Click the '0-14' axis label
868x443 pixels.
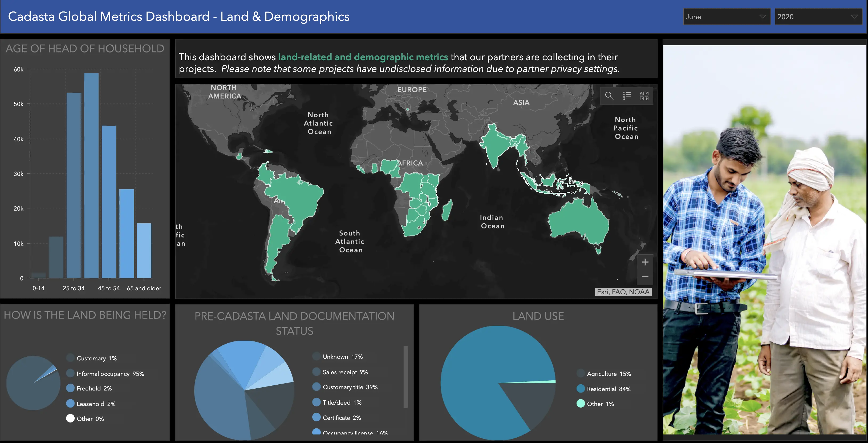[x=38, y=288]
